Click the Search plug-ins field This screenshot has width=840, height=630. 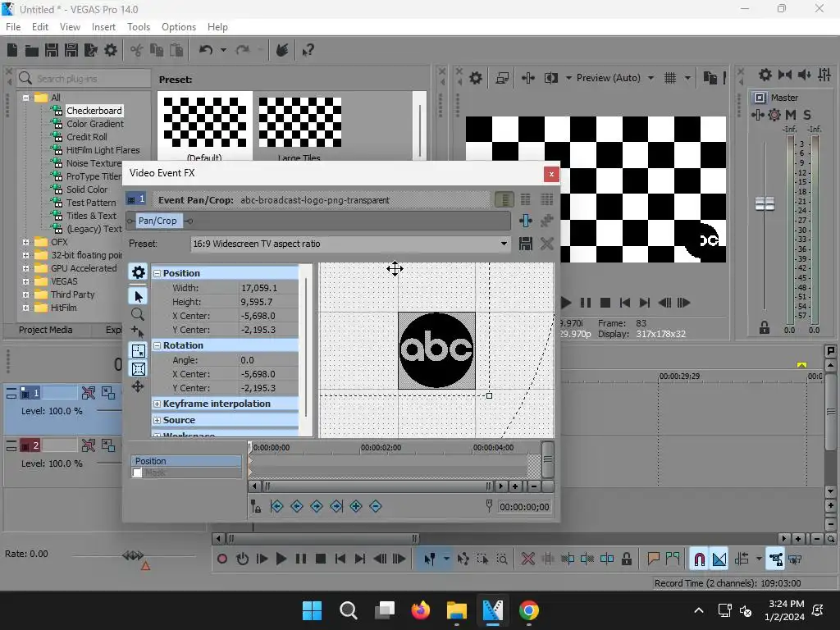coord(84,79)
